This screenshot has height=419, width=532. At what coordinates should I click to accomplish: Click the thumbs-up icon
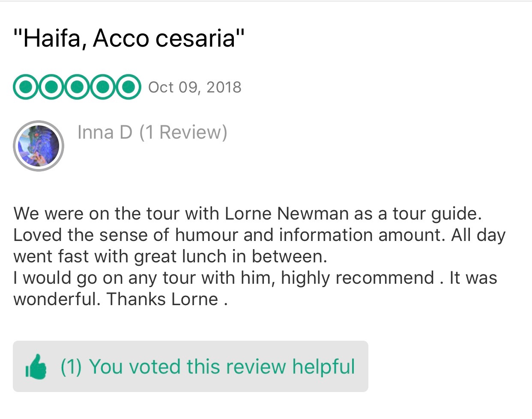point(36,367)
